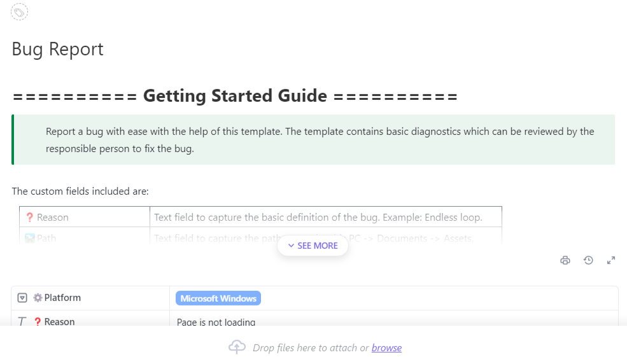Open the Microsoft Windows platform dropdown value

click(x=218, y=298)
